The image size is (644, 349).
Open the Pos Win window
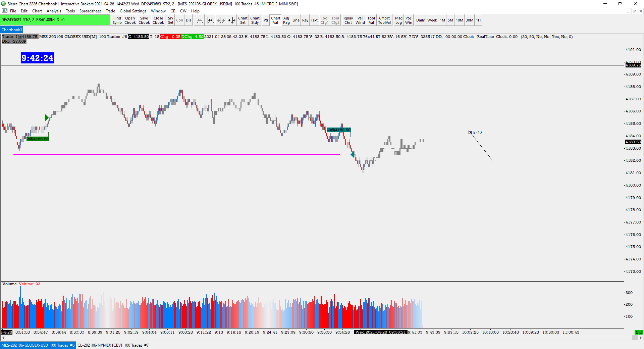point(409,20)
